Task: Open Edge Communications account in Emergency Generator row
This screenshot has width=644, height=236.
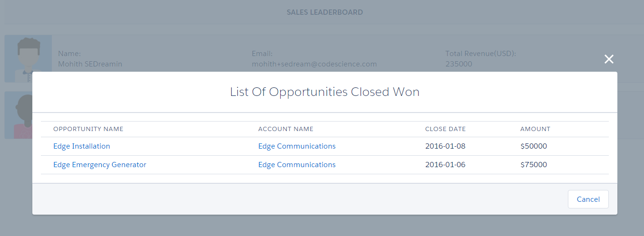Action: pos(297,165)
